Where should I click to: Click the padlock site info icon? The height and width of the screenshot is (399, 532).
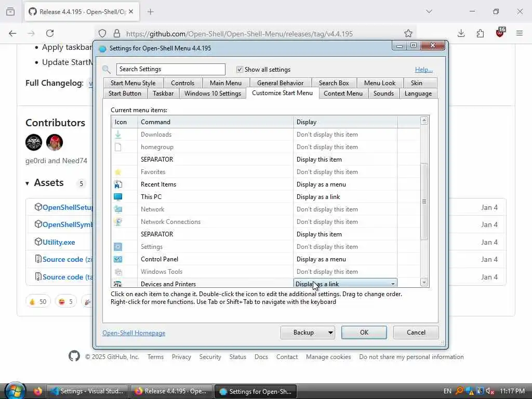point(117,33)
